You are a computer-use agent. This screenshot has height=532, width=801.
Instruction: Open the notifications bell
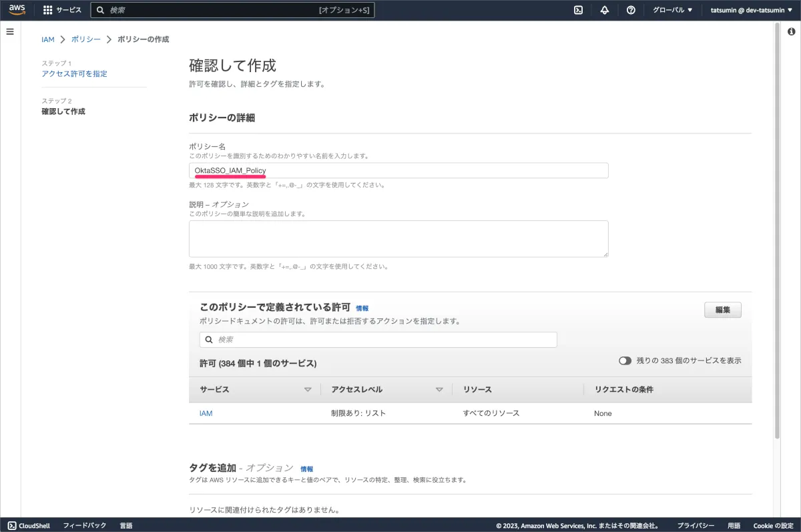click(605, 10)
